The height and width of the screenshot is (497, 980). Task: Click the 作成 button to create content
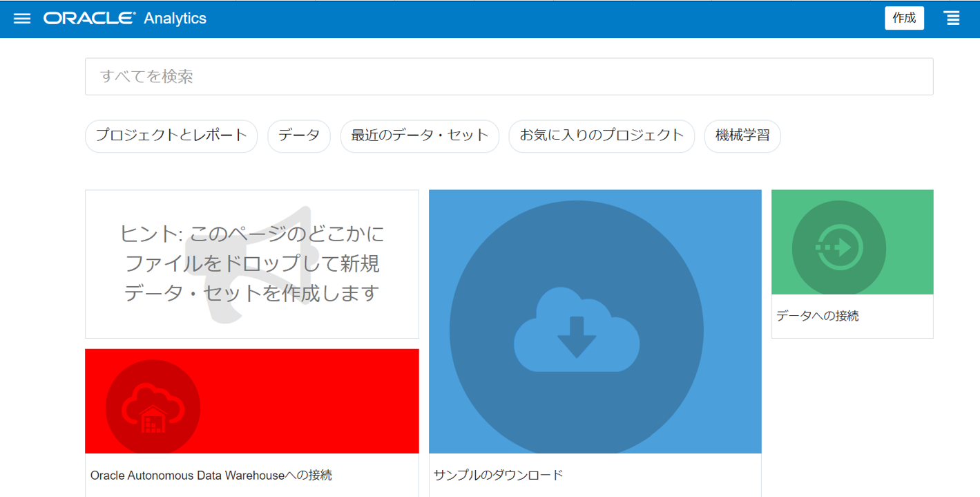point(905,18)
